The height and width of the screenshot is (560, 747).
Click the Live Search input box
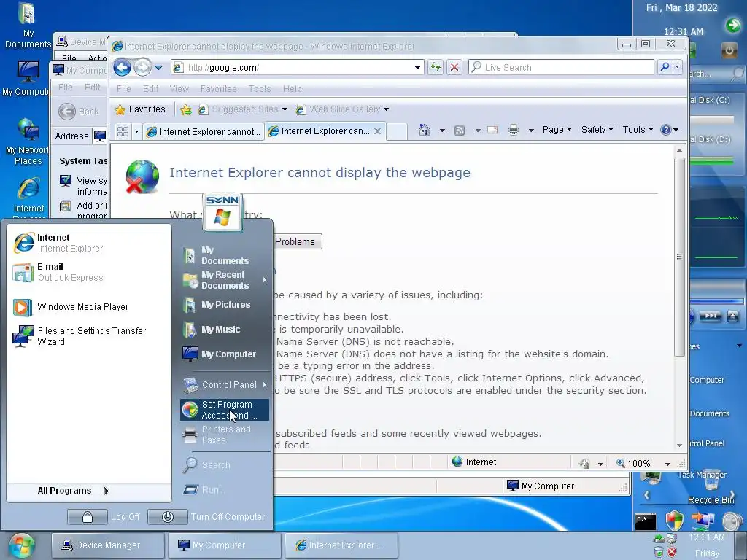[x=561, y=68]
